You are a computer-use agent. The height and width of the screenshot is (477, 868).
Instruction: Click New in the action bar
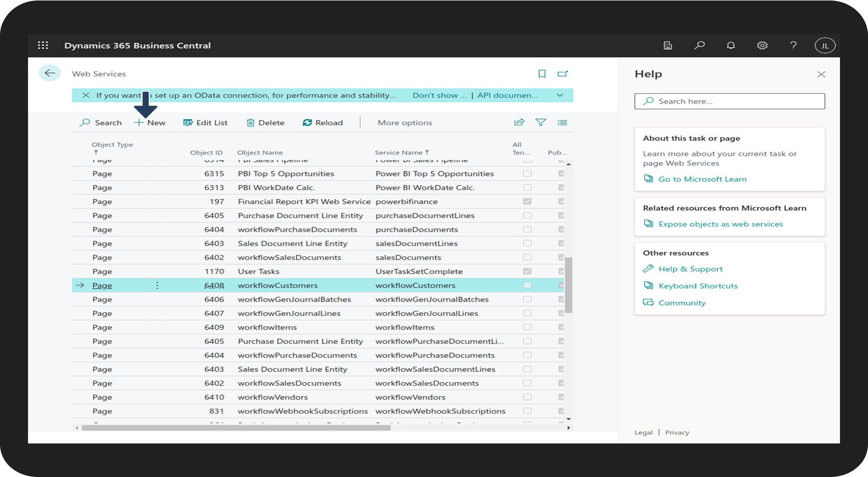point(150,123)
